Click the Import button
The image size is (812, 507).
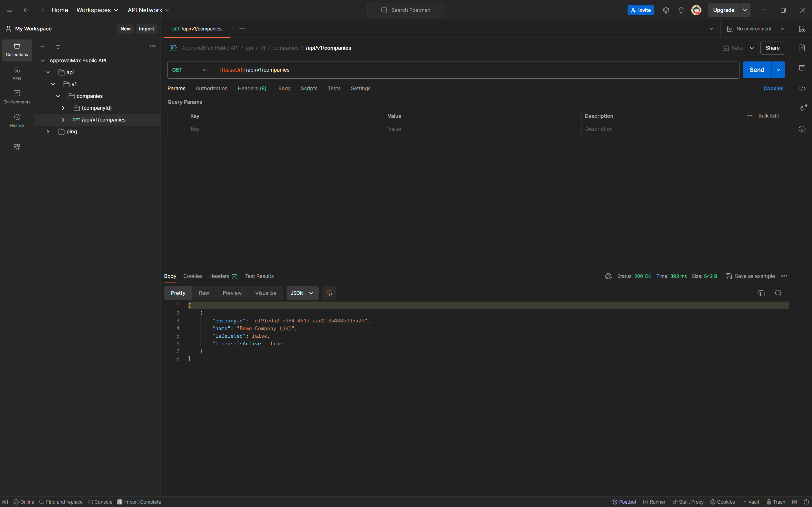point(146,29)
